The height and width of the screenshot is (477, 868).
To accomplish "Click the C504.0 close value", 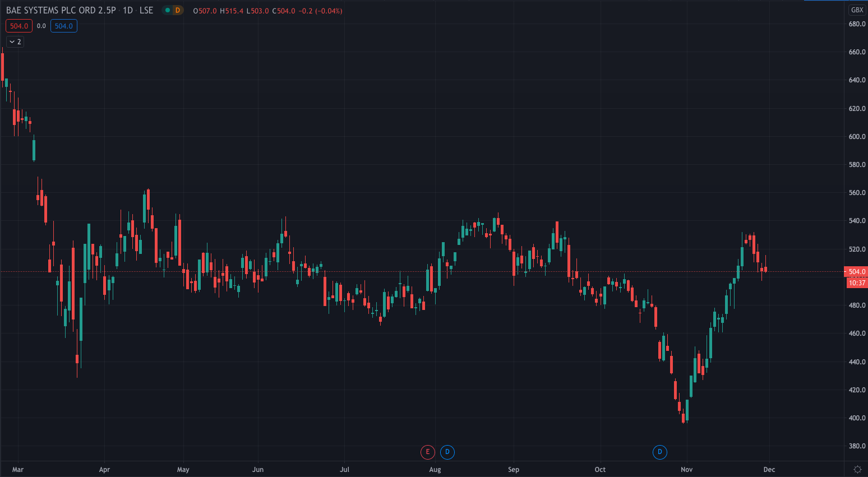I will click(284, 11).
